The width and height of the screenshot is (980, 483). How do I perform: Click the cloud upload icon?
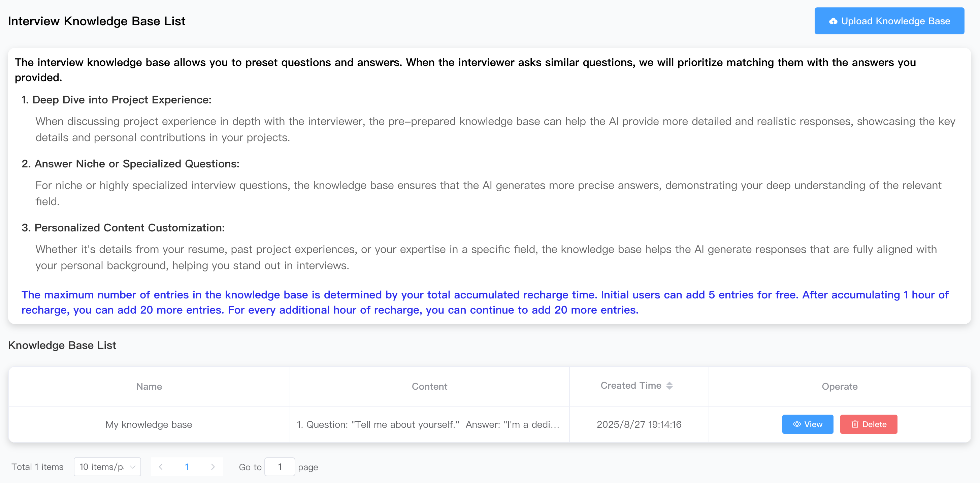click(833, 21)
